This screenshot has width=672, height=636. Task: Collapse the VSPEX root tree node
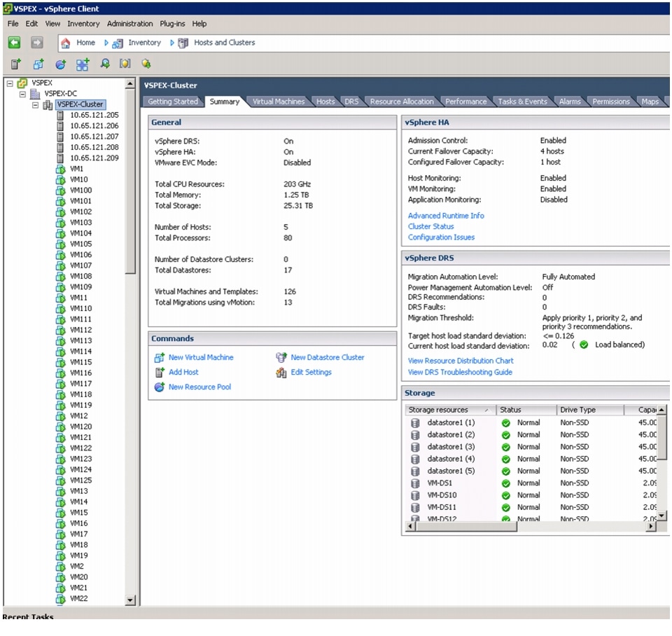[10, 83]
